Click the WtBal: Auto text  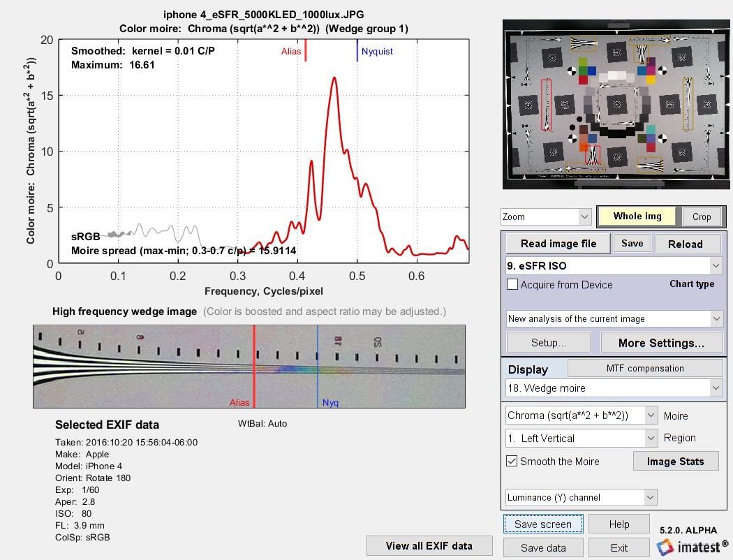coord(262,424)
